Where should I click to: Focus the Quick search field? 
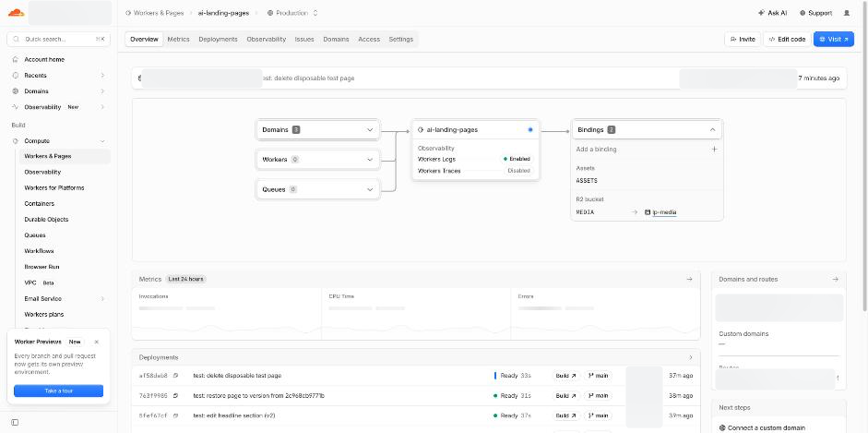coord(59,40)
